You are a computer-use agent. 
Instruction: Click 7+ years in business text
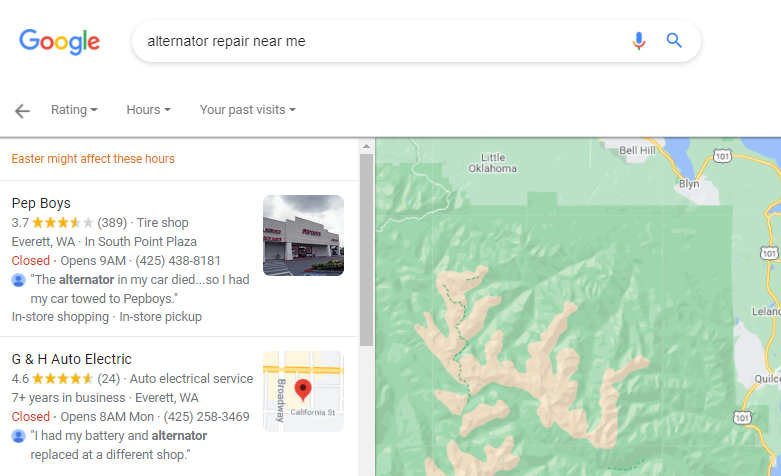[68, 398]
